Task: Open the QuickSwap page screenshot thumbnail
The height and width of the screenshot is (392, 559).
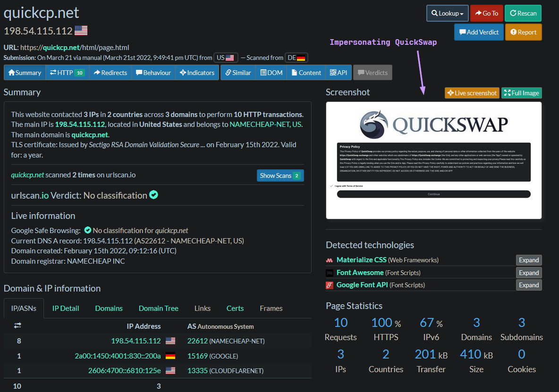Action: (433, 160)
